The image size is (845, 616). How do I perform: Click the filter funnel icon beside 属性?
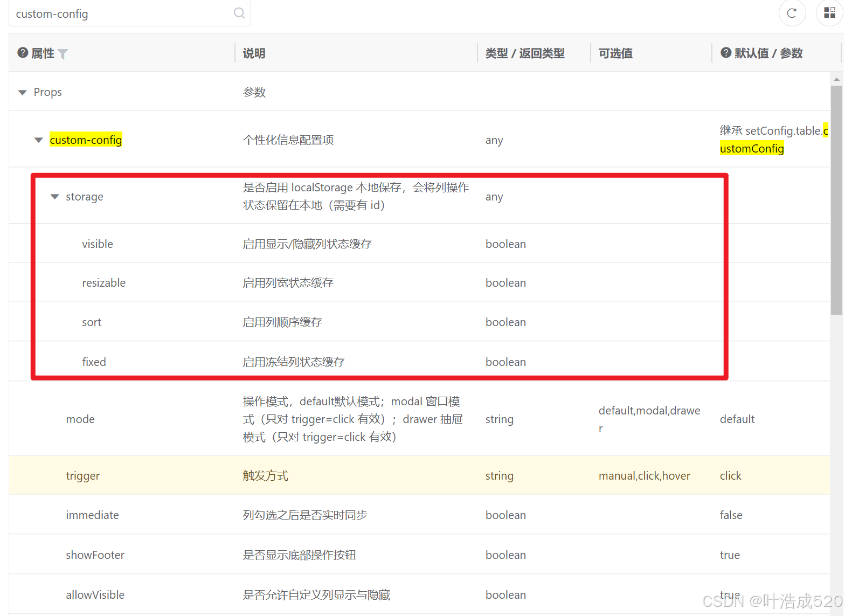tap(63, 54)
